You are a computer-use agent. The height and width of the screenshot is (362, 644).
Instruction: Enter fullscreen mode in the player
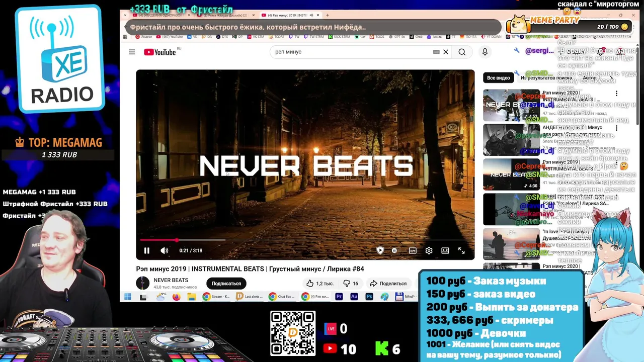(461, 250)
